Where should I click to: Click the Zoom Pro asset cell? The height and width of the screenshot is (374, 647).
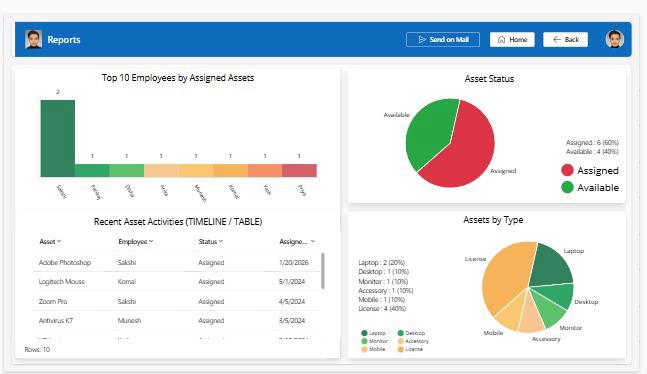click(53, 301)
